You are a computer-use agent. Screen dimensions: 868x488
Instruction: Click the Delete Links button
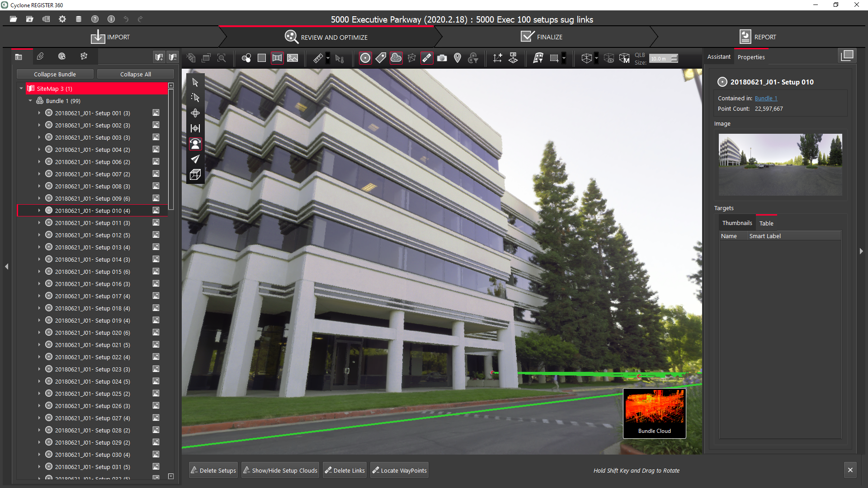(x=345, y=470)
